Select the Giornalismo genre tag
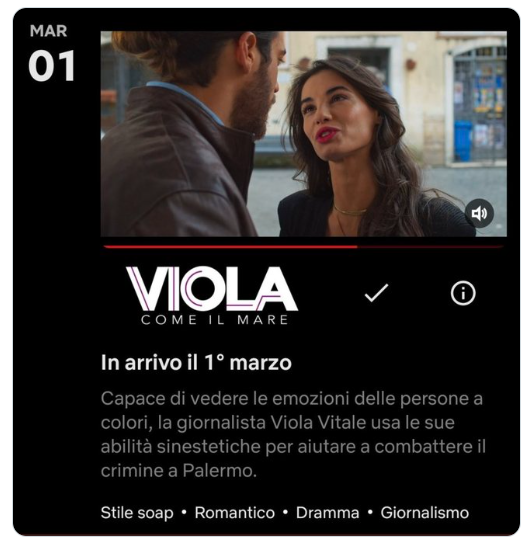This screenshot has height=542, width=532. coord(424,512)
